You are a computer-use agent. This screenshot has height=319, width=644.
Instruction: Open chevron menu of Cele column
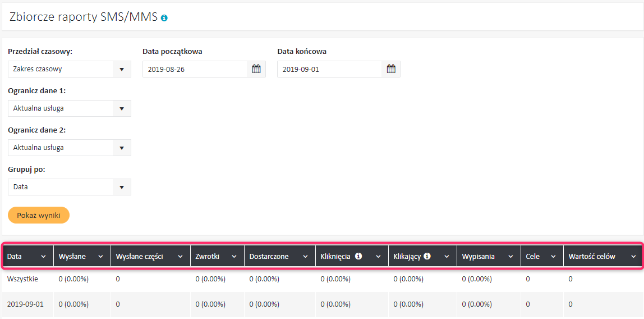point(553,257)
